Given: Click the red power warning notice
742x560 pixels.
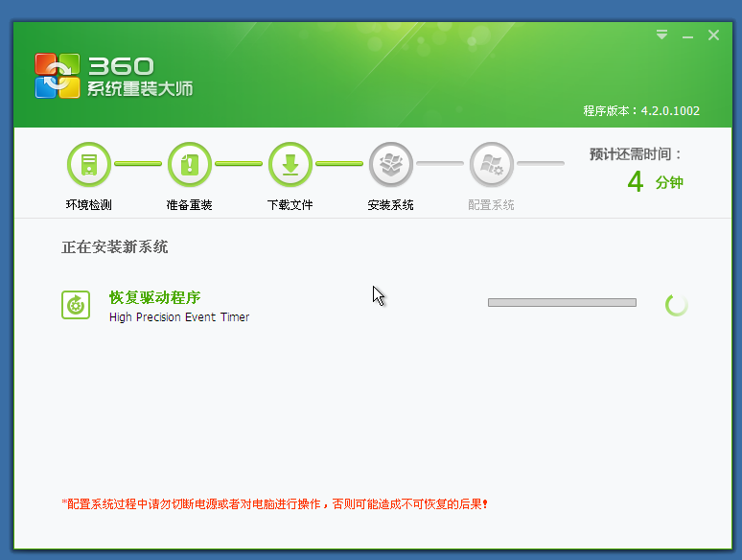Looking at the screenshot, I should tap(275, 504).
